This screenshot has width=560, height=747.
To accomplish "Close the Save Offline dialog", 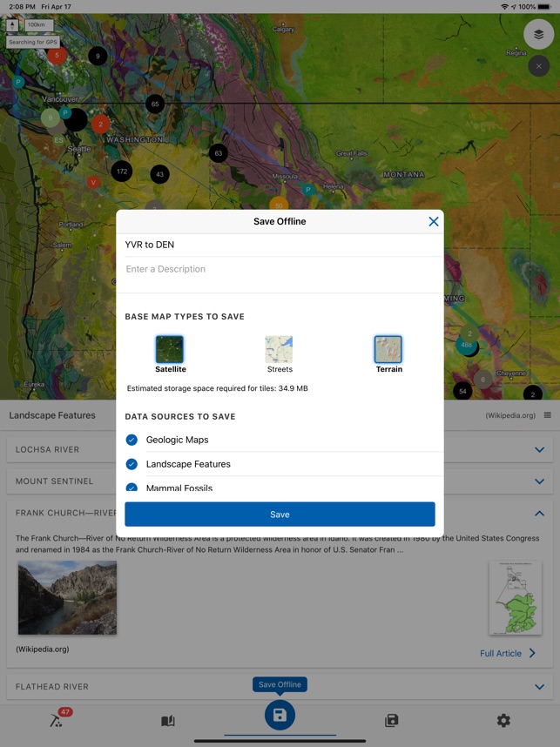I will [433, 221].
